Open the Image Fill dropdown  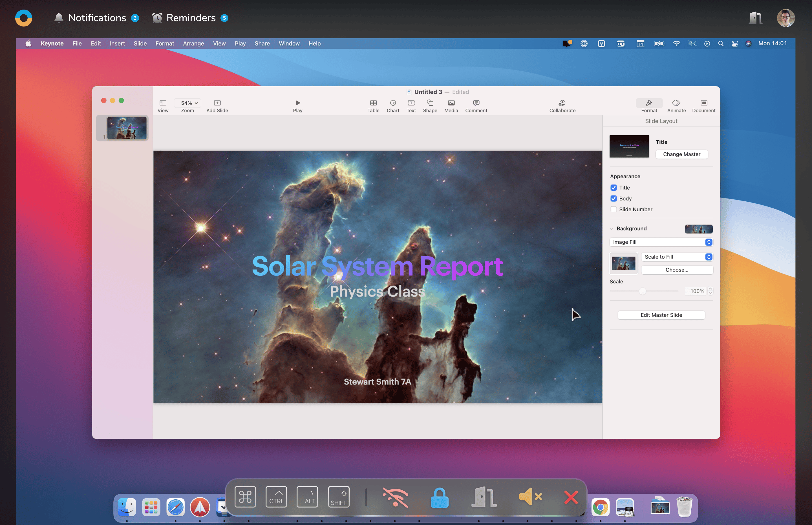pos(661,242)
